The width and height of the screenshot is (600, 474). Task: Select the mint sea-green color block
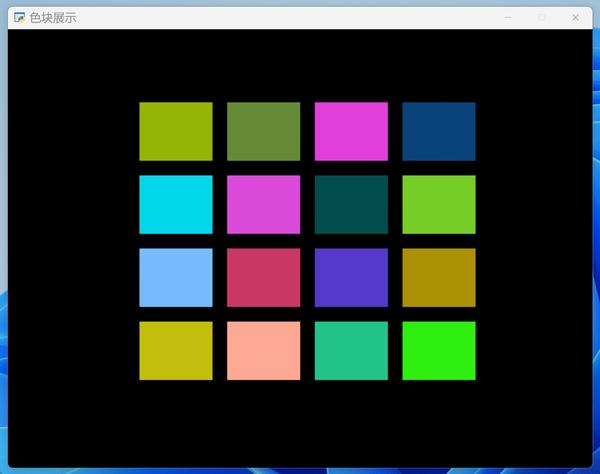click(x=351, y=350)
